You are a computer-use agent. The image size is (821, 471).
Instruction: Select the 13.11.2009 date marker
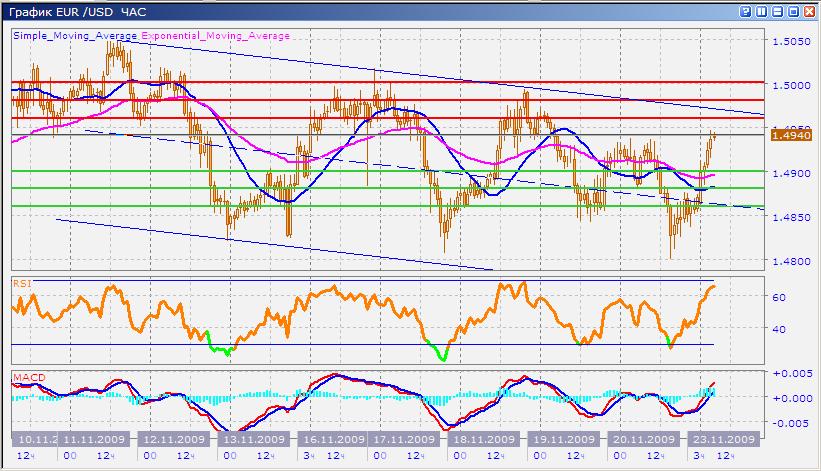click(x=247, y=439)
